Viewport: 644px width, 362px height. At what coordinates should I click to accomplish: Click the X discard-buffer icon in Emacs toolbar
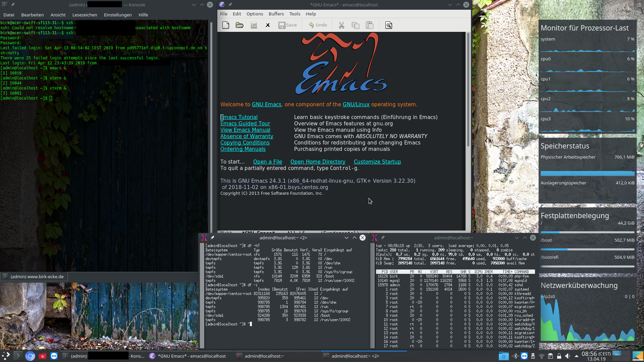268,25
